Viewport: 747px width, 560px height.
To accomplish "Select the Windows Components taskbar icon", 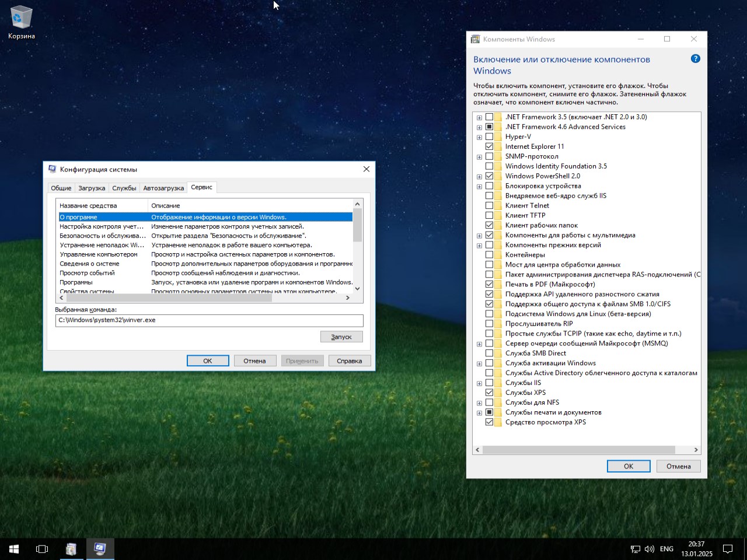I will [71, 549].
